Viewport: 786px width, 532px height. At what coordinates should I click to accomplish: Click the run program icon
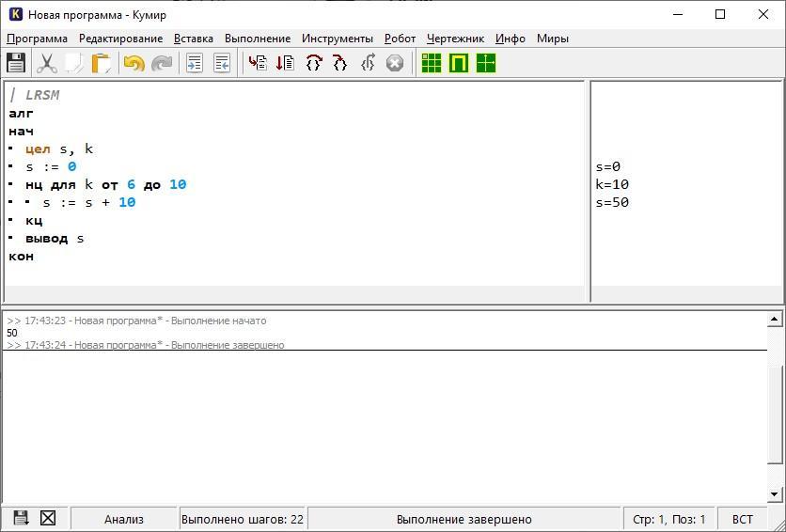(258, 63)
